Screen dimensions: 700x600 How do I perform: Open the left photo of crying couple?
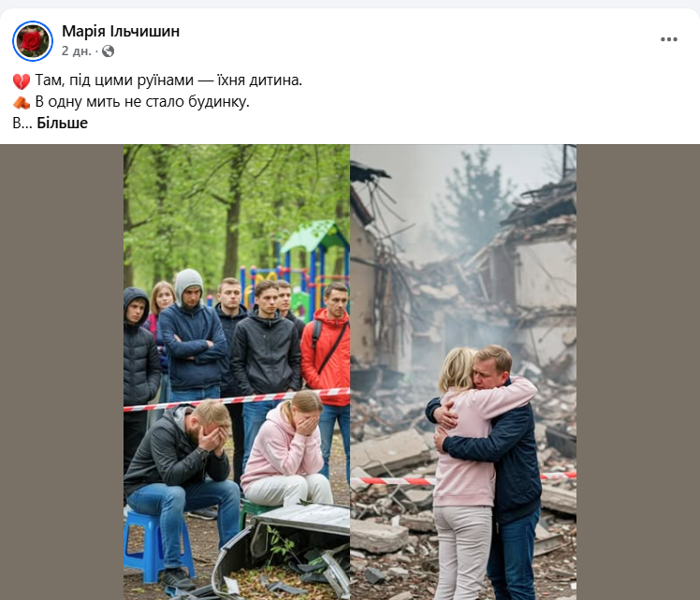[x=237, y=372]
